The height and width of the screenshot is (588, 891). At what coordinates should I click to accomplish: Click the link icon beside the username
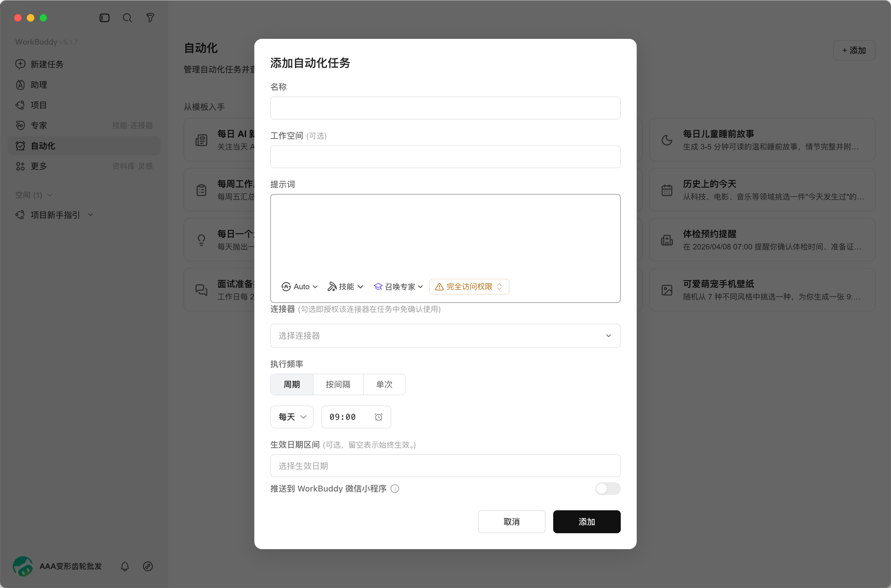point(148,566)
